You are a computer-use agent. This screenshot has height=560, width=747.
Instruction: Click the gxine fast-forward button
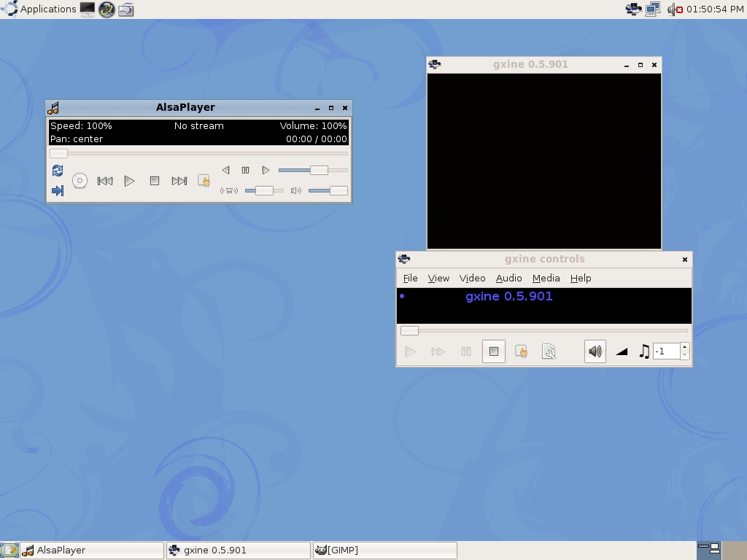point(438,351)
